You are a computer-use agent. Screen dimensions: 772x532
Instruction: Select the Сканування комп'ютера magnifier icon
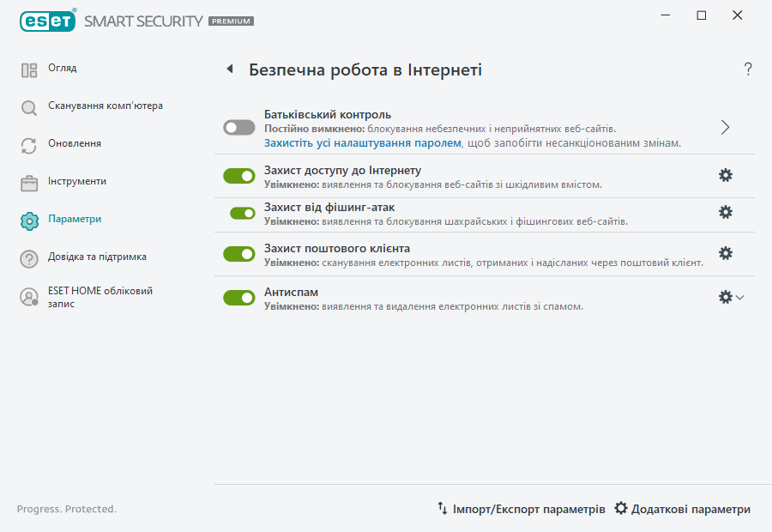28,106
